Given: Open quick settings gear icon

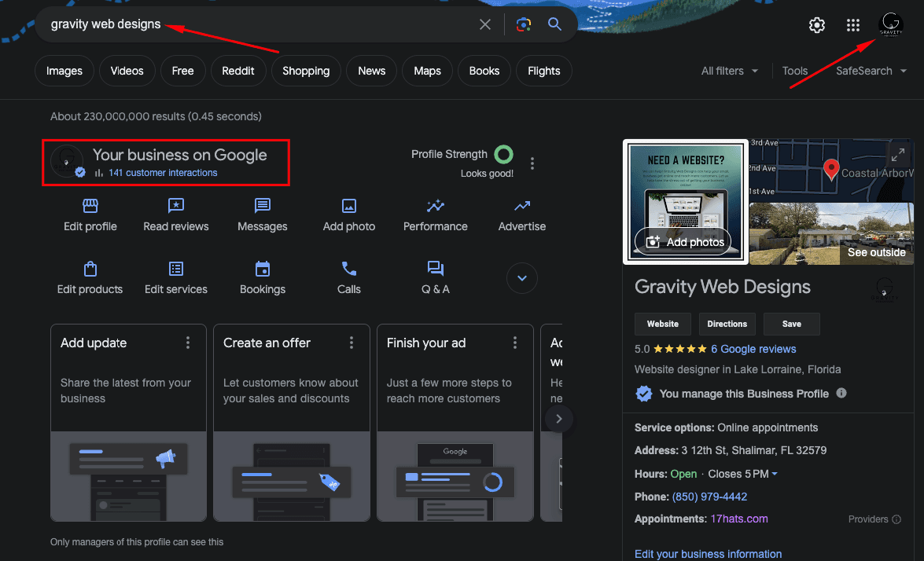Looking at the screenshot, I should (817, 24).
